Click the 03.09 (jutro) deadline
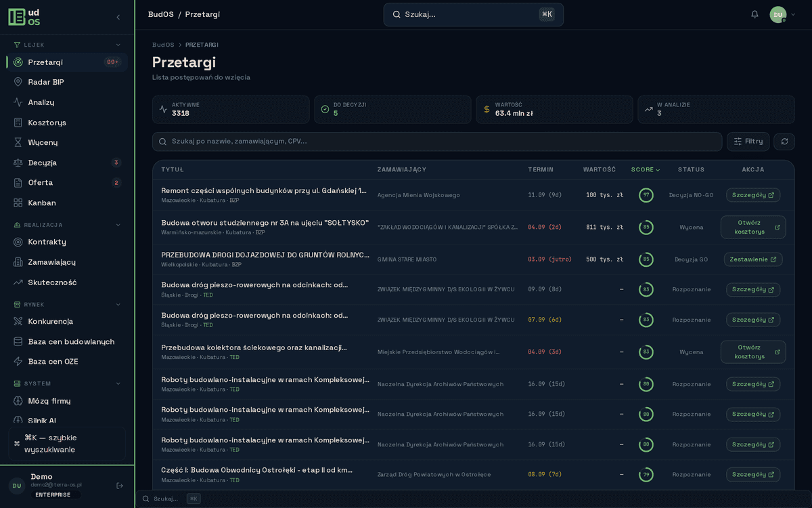The height and width of the screenshot is (508, 812). pos(549,259)
